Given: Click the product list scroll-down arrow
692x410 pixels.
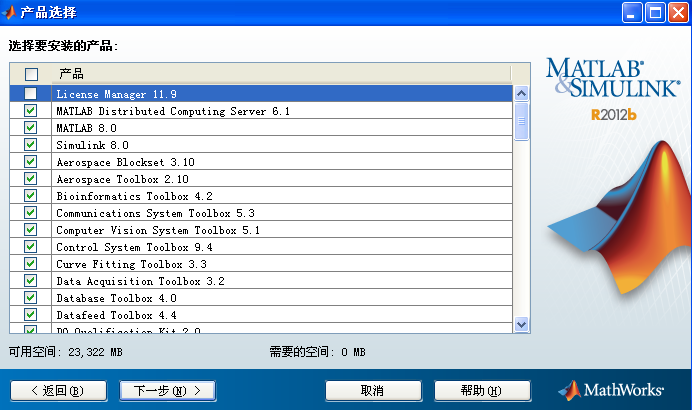Looking at the screenshot, I should [521, 324].
